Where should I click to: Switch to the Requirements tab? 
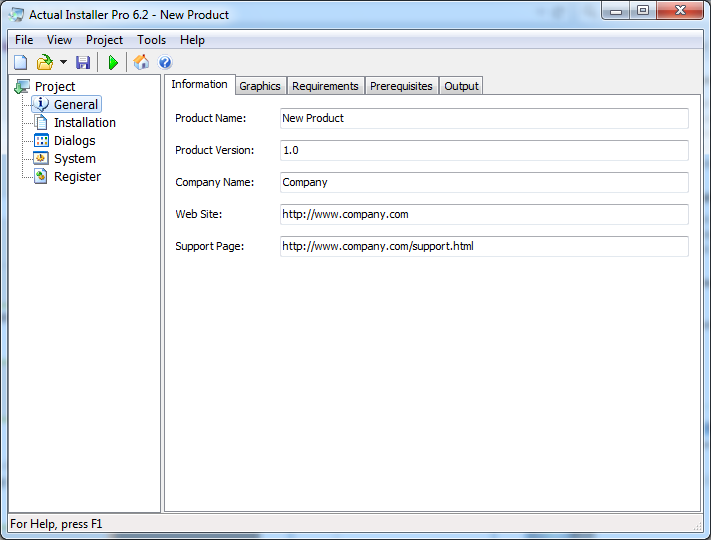pyautogui.click(x=325, y=86)
